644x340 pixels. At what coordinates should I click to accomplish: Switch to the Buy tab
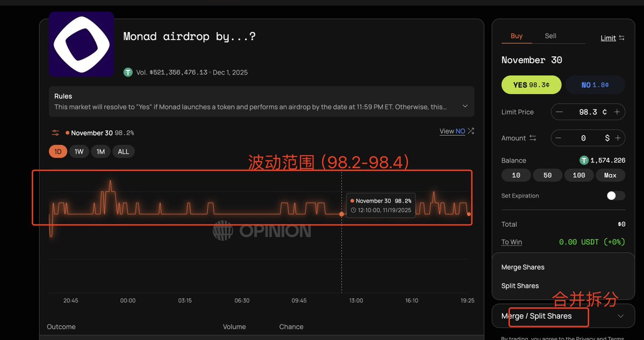tap(516, 36)
